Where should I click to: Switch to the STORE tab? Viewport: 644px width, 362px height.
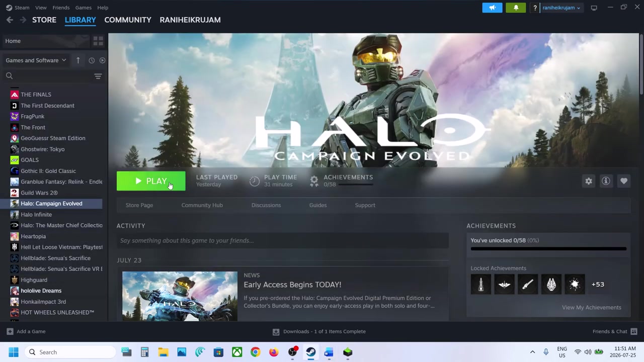tap(44, 20)
